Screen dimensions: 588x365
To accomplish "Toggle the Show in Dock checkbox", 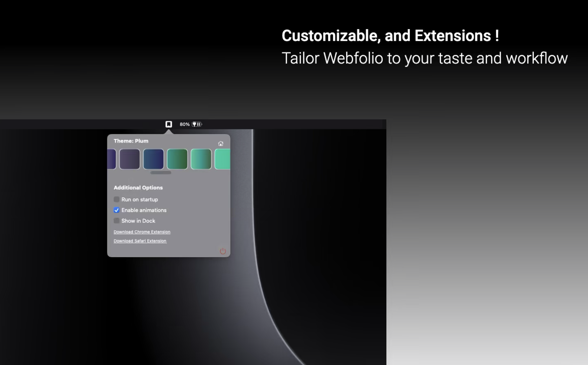I will [x=116, y=221].
